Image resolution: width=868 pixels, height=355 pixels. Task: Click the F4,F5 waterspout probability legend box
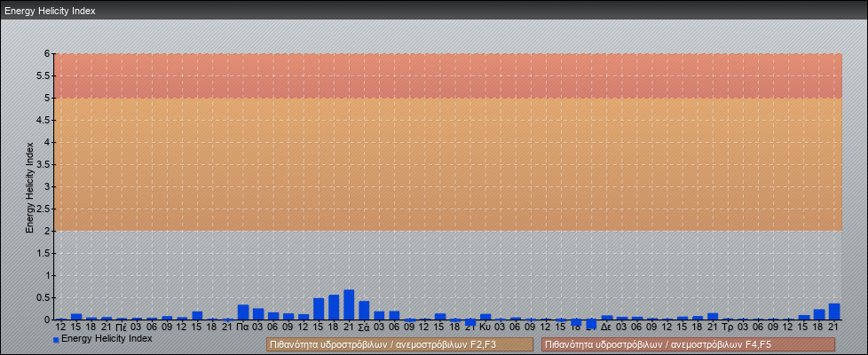(x=688, y=344)
